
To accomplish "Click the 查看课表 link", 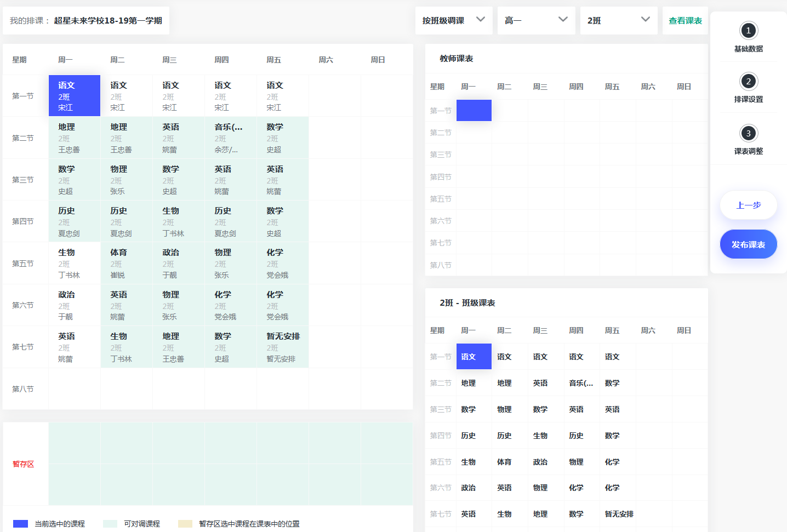I will tap(685, 20).
